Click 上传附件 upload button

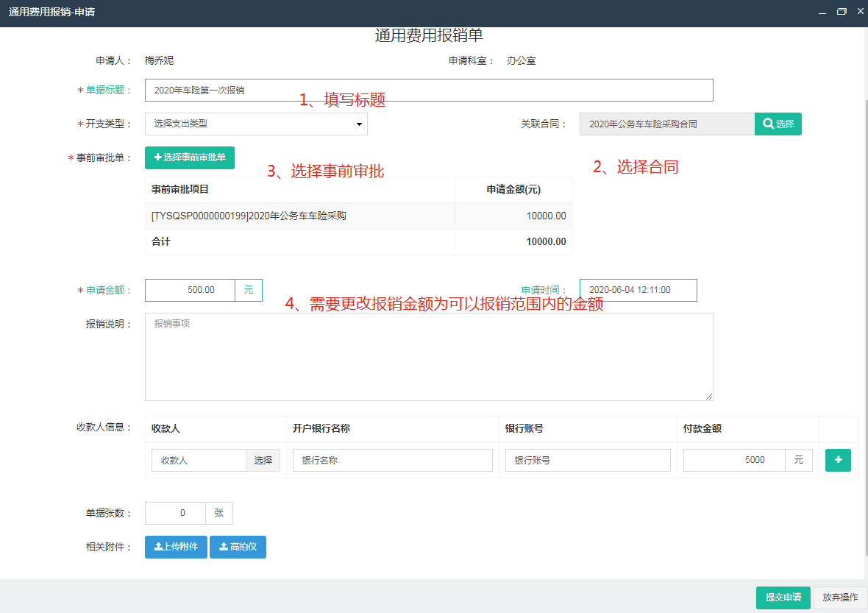click(176, 547)
